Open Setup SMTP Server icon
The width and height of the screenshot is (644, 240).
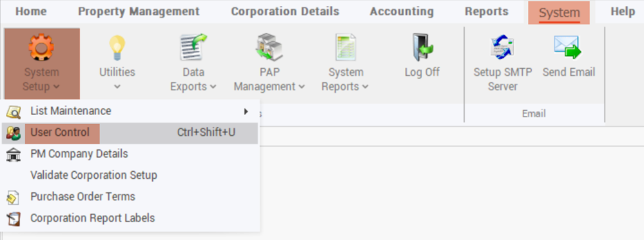click(x=503, y=47)
